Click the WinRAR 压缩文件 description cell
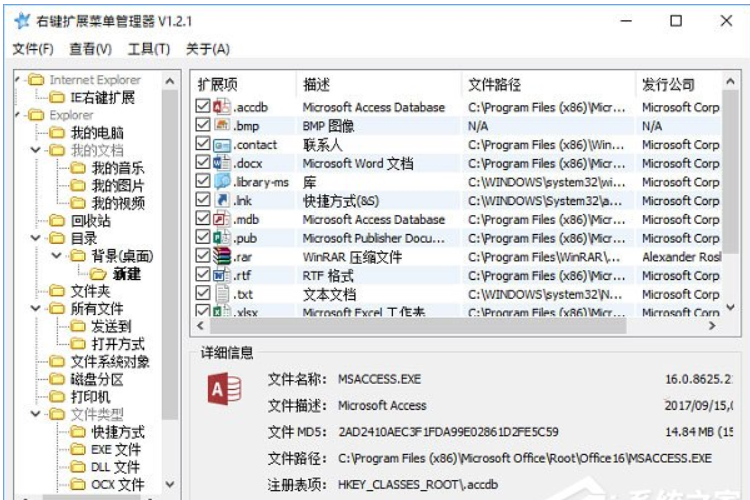The width and height of the screenshot is (750, 500). click(352, 257)
